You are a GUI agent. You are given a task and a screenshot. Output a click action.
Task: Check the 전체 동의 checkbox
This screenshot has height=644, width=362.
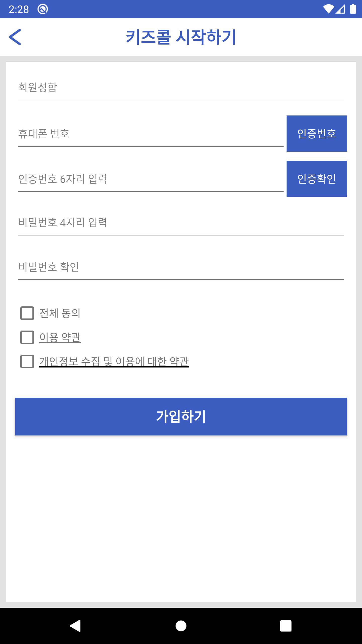pos(27,313)
